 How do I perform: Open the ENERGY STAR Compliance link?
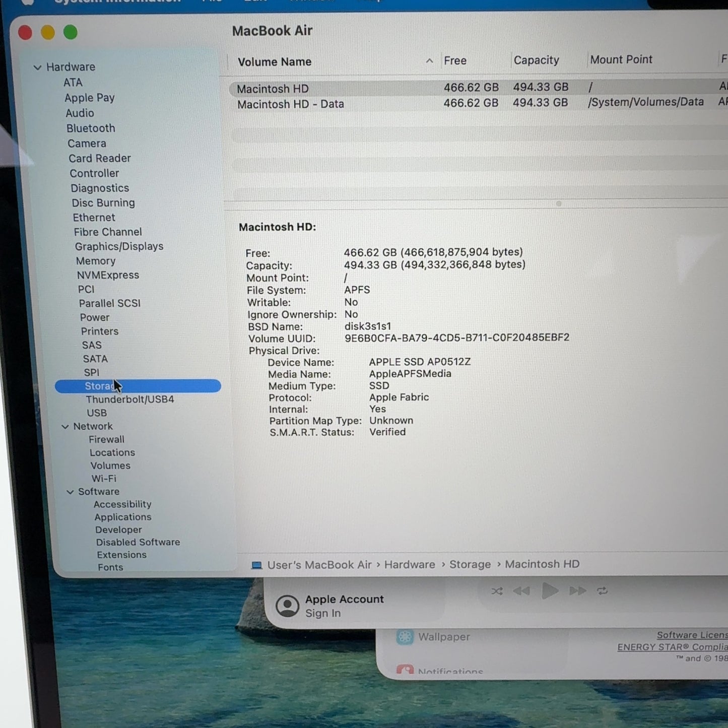(x=673, y=647)
